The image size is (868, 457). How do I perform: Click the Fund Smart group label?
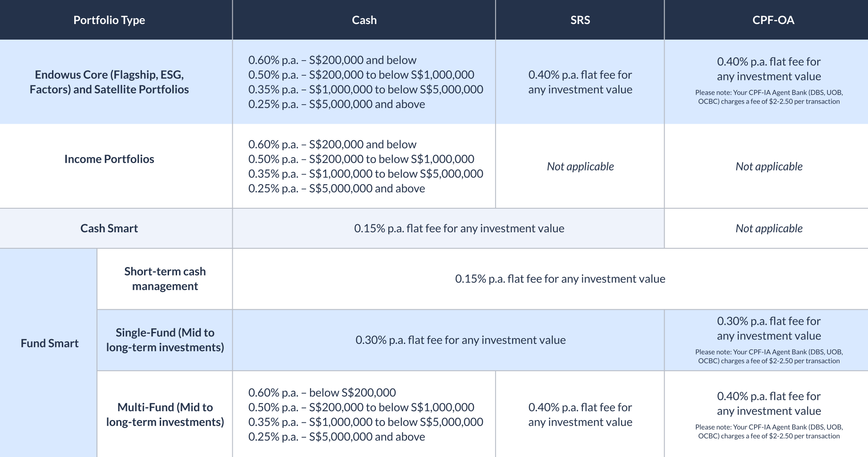point(49,343)
